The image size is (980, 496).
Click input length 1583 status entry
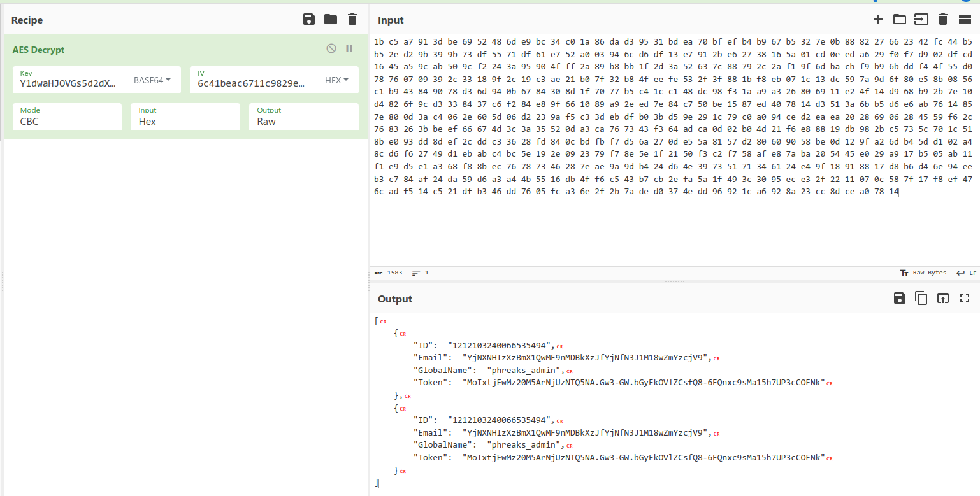point(388,273)
